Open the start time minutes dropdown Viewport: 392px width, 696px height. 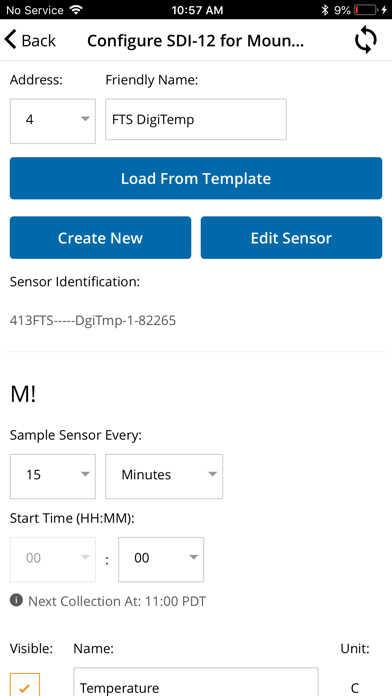point(161,559)
